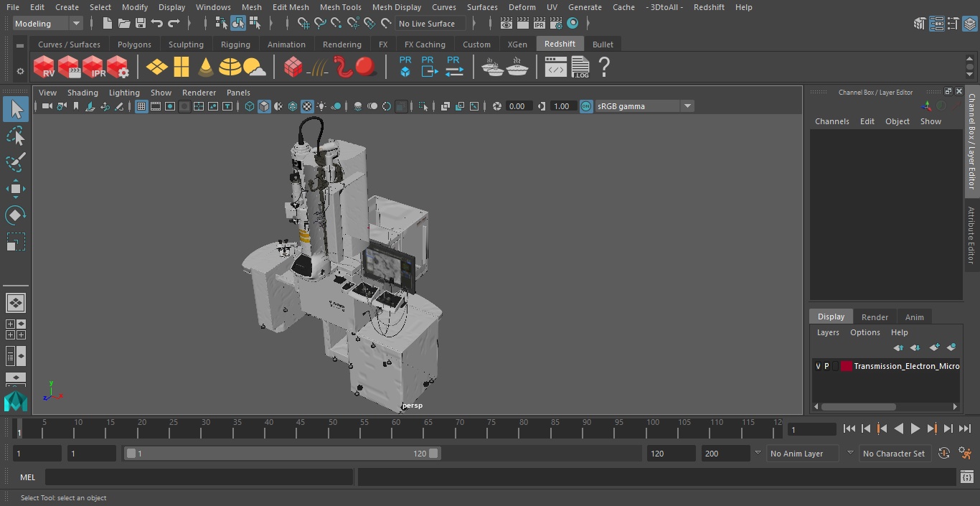Open the No Character Set dropdown
This screenshot has height=506, width=980.
point(893,454)
